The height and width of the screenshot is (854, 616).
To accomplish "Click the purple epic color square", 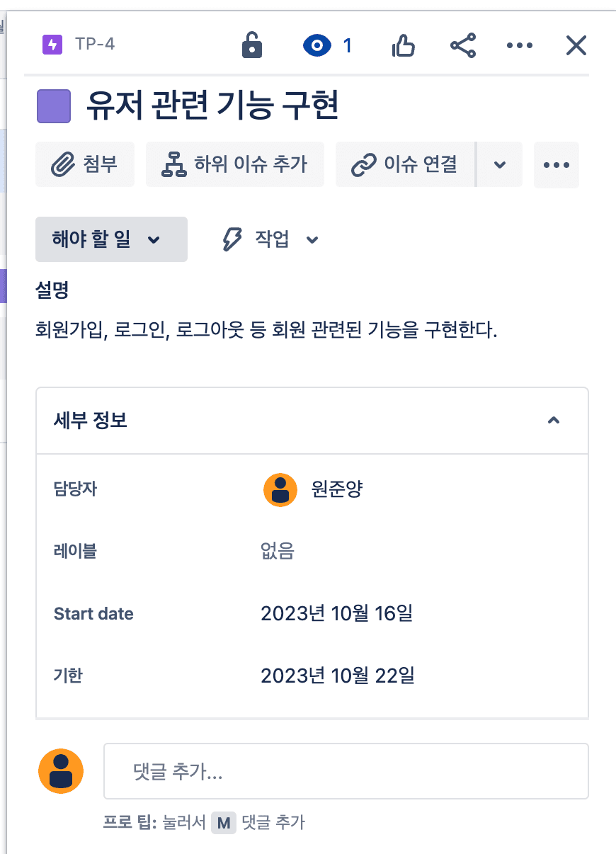I will (54, 106).
